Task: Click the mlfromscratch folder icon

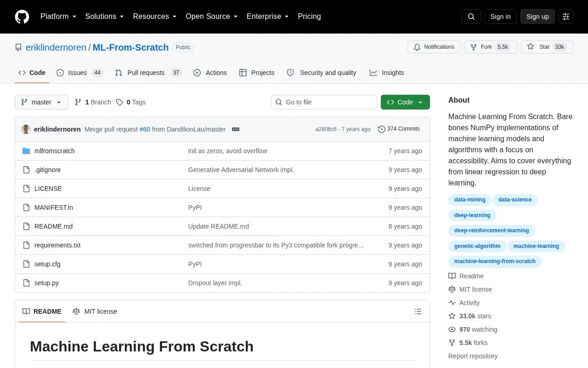Action: 26,151
